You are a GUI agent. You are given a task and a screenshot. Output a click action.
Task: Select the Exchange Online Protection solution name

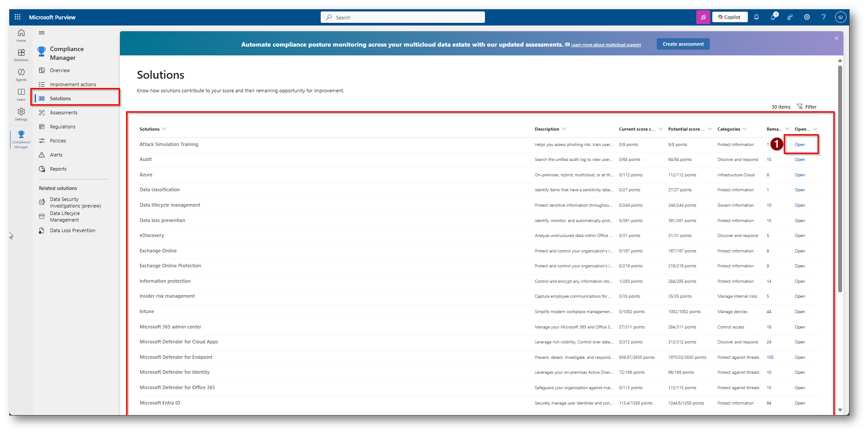click(170, 266)
